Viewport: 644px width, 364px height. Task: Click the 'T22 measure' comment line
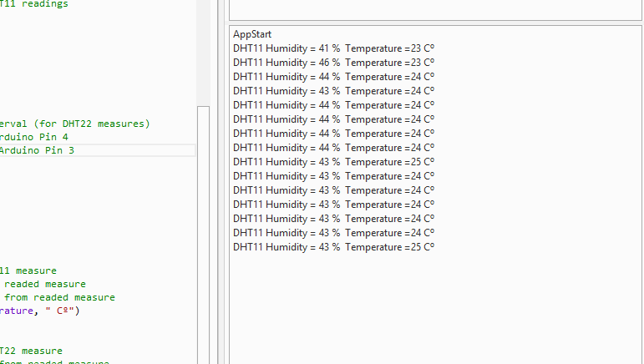[x=31, y=351]
